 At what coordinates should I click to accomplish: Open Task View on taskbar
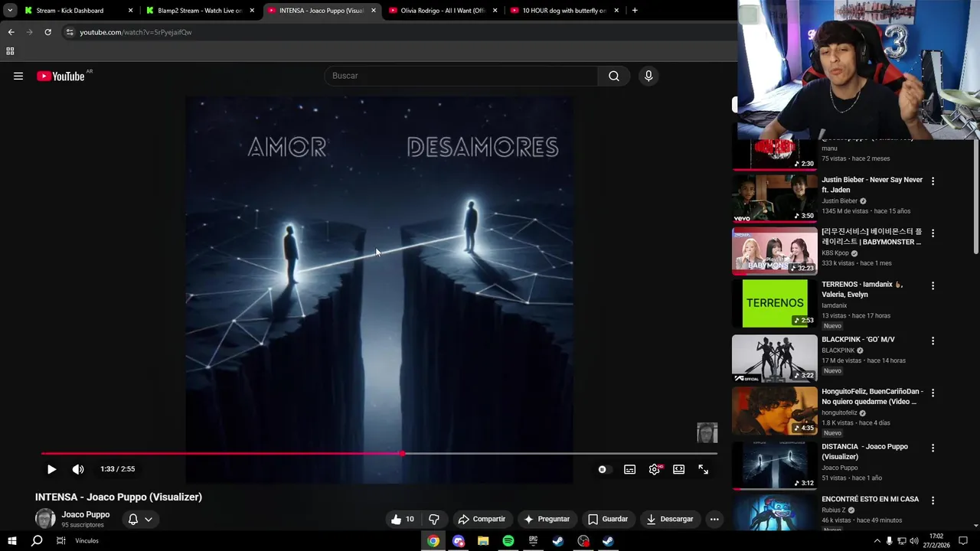tap(61, 540)
